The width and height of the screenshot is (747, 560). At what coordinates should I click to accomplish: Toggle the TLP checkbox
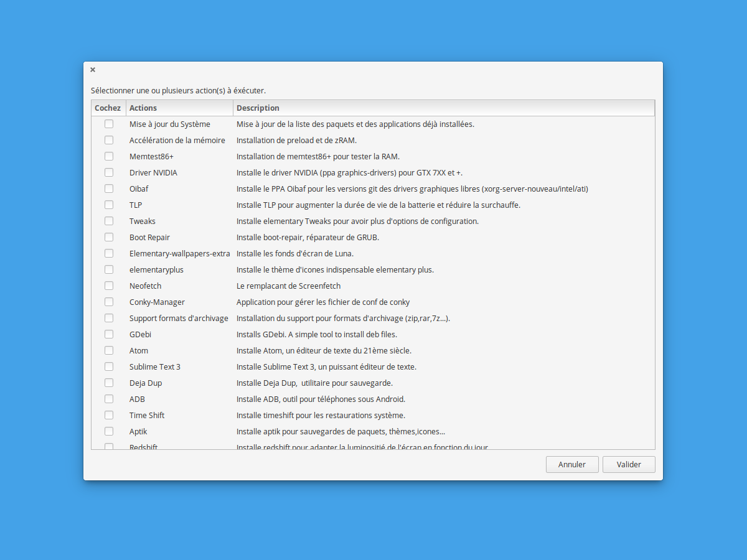(109, 205)
